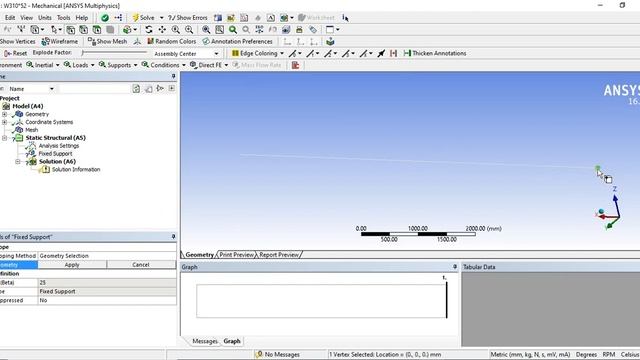Select Fixed Support tree item

point(55,154)
